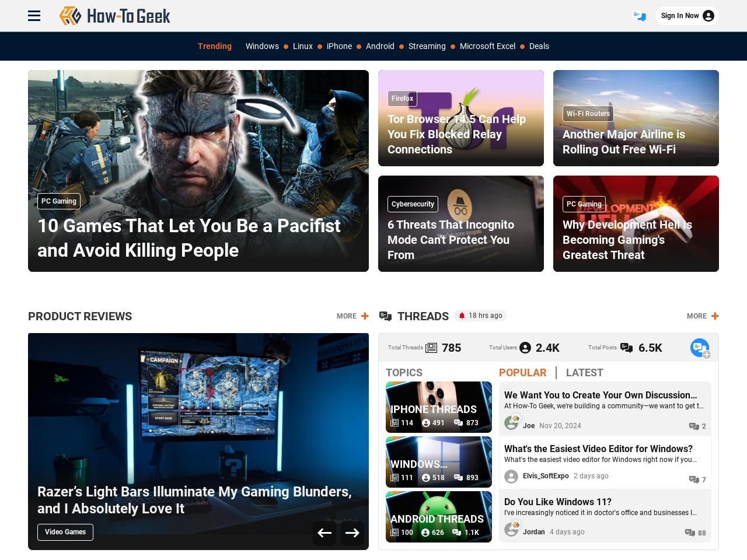Click the Cybersecurity category tag
The width and height of the screenshot is (747, 560).
pyautogui.click(x=413, y=204)
